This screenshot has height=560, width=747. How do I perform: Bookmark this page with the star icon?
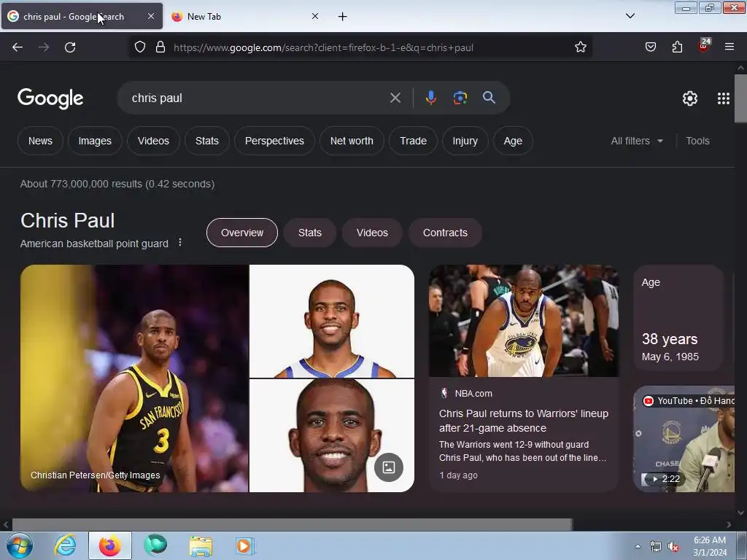tap(580, 47)
